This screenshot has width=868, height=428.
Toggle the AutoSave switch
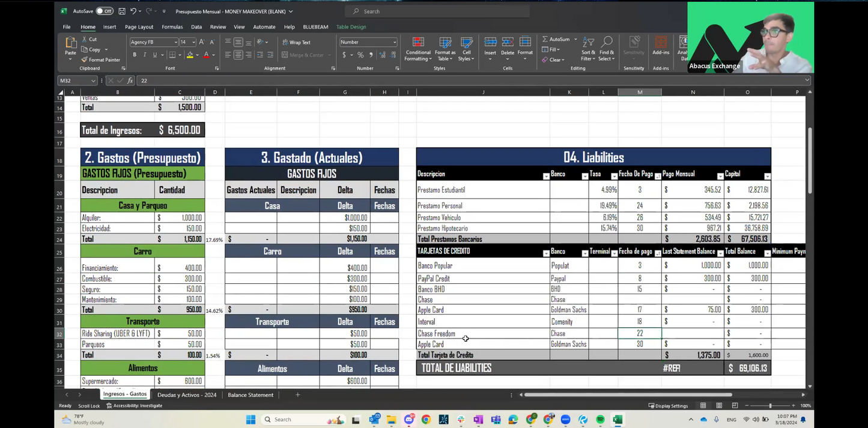tap(105, 11)
